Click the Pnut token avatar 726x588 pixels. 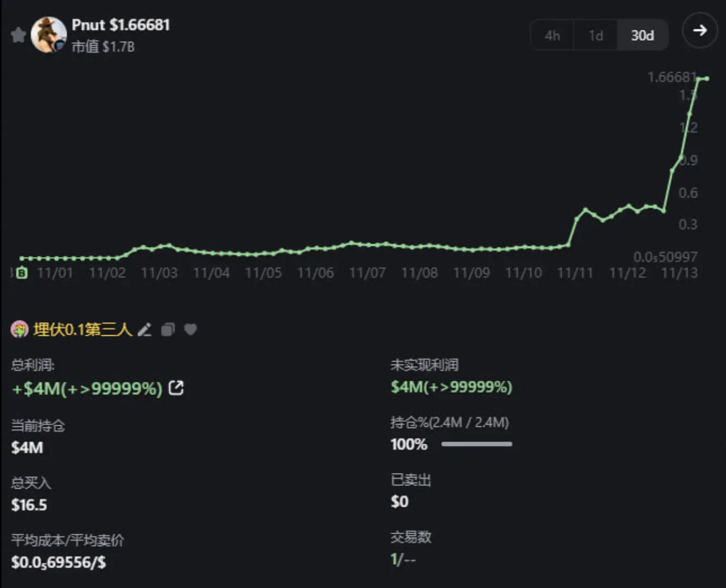click(x=49, y=35)
